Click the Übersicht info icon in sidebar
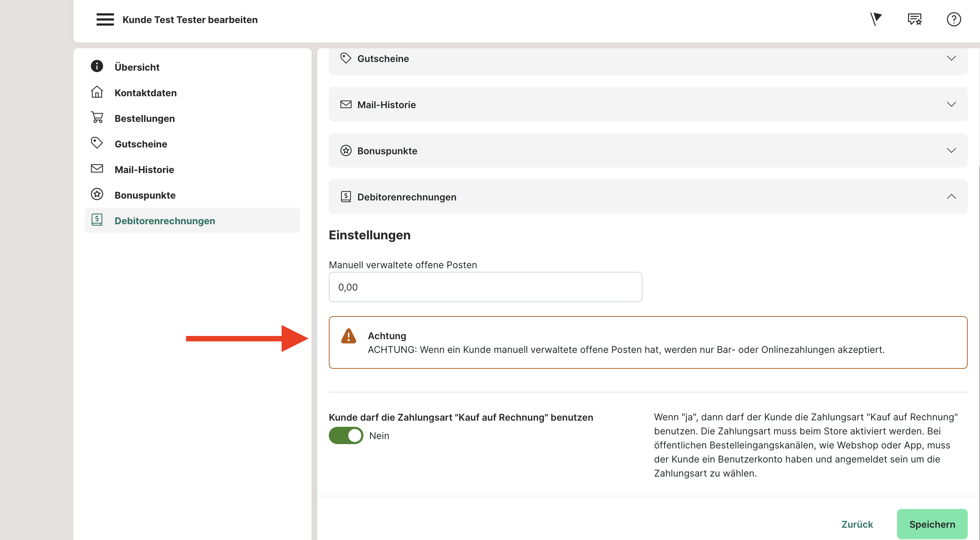 (x=97, y=66)
